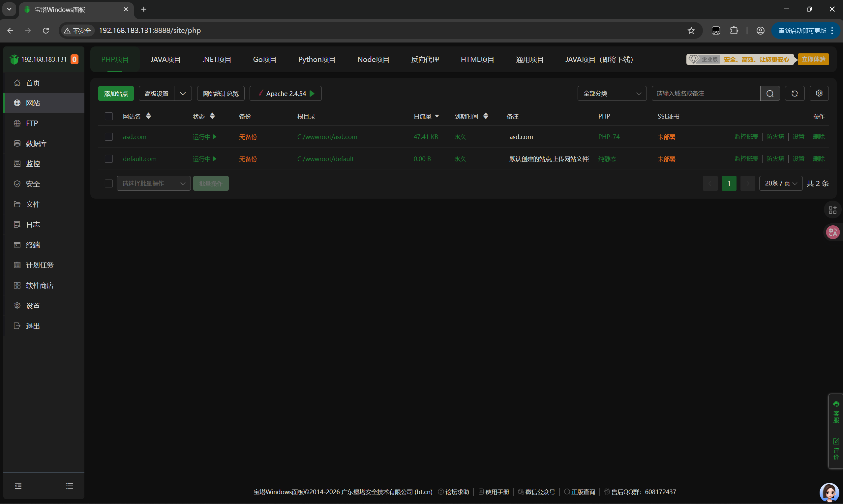The image size is (843, 504).
Task: Click the 添加站点 button
Action: point(116,94)
